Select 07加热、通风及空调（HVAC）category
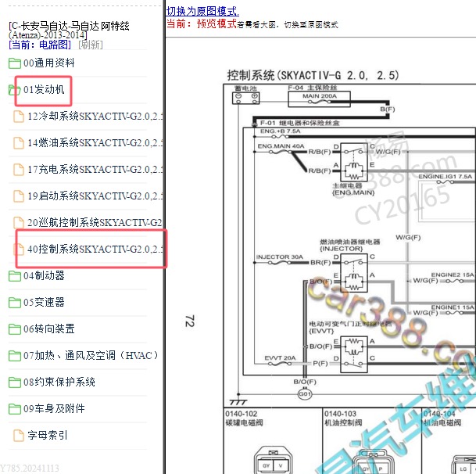 coord(91,355)
